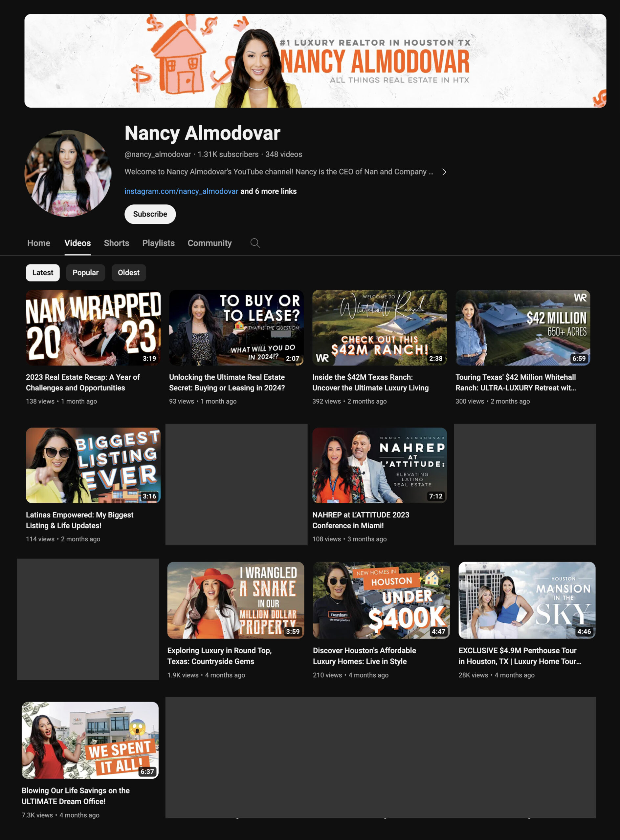
Task: Click the channel search magnifier icon
Action: pos(255,243)
